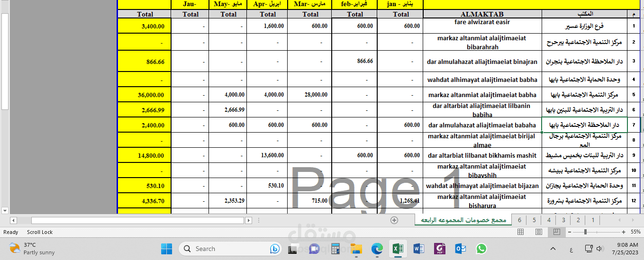The height and width of the screenshot is (260, 644).
Task: Click the 'Mar- مارس' month header
Action: [x=310, y=4]
